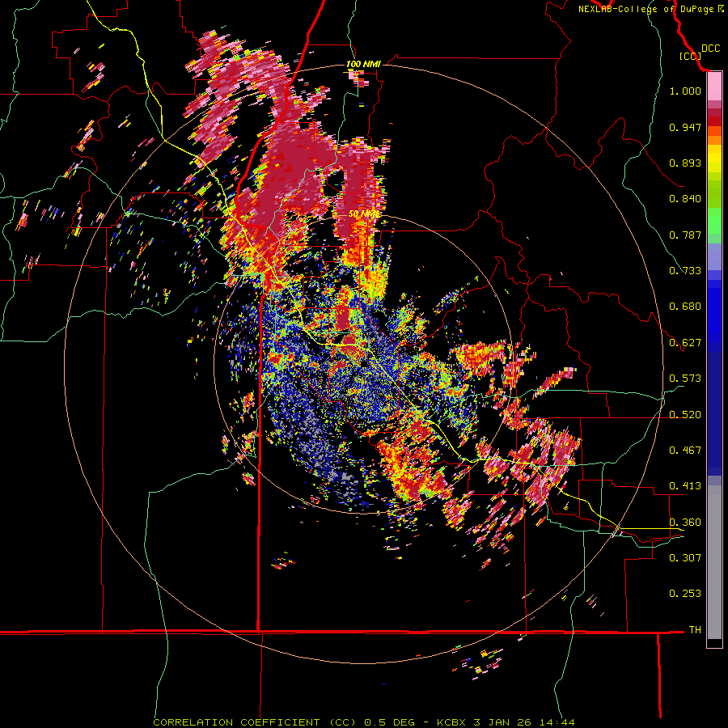Click the 0.627 value on the color scale

[x=685, y=343]
